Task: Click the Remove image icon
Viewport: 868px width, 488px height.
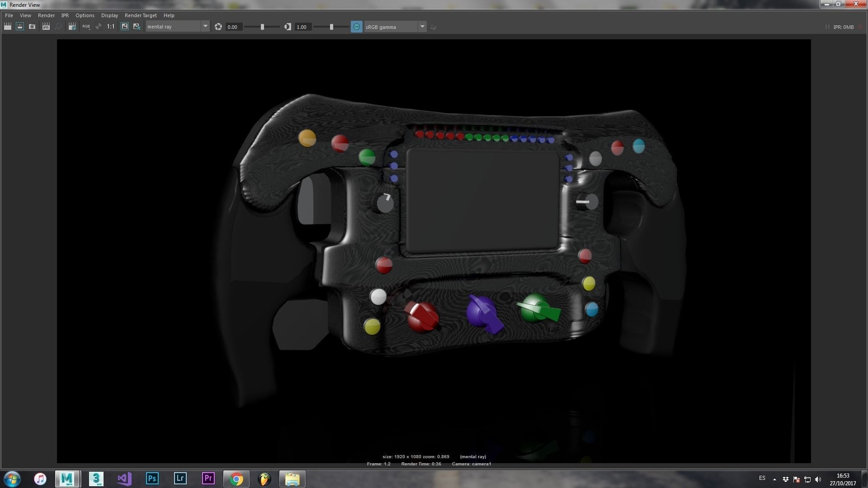Action: click(137, 27)
